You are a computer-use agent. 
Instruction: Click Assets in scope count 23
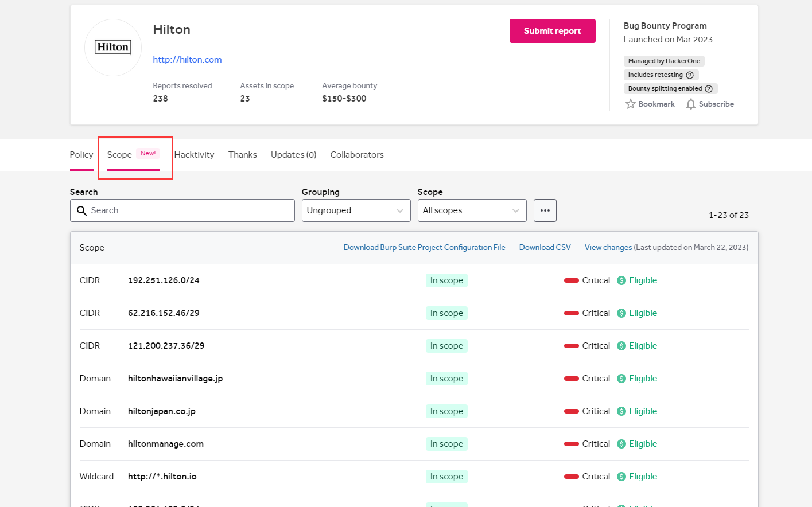point(245,99)
